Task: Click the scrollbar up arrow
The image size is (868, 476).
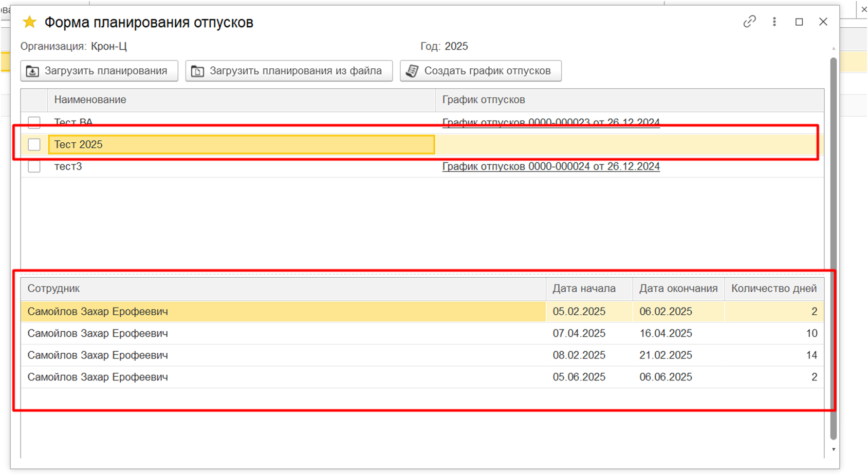Action: pyautogui.click(x=834, y=49)
